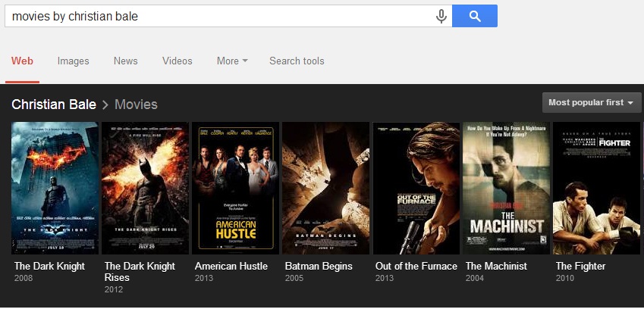Open Search tools

pos(297,61)
